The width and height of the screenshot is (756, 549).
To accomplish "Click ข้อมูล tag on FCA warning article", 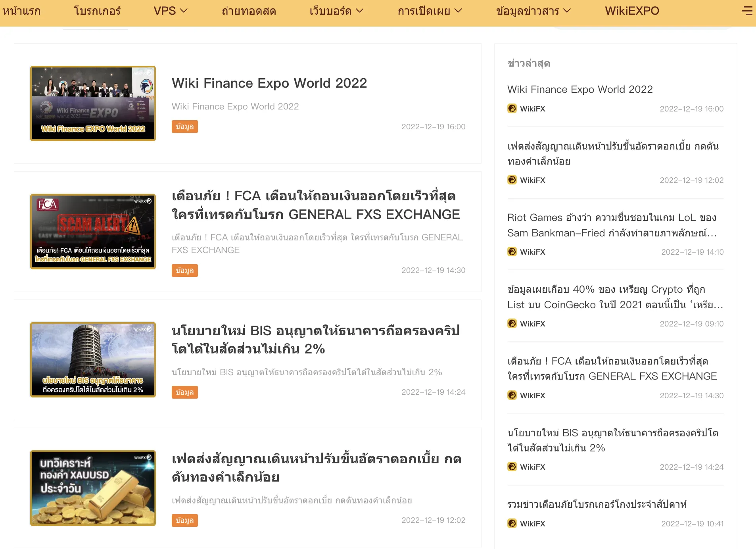I will [x=184, y=270].
